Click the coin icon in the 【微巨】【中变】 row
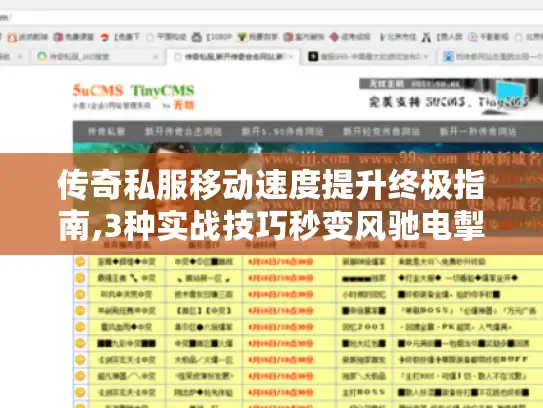543x408 pixels. pyautogui.click(x=80, y=310)
